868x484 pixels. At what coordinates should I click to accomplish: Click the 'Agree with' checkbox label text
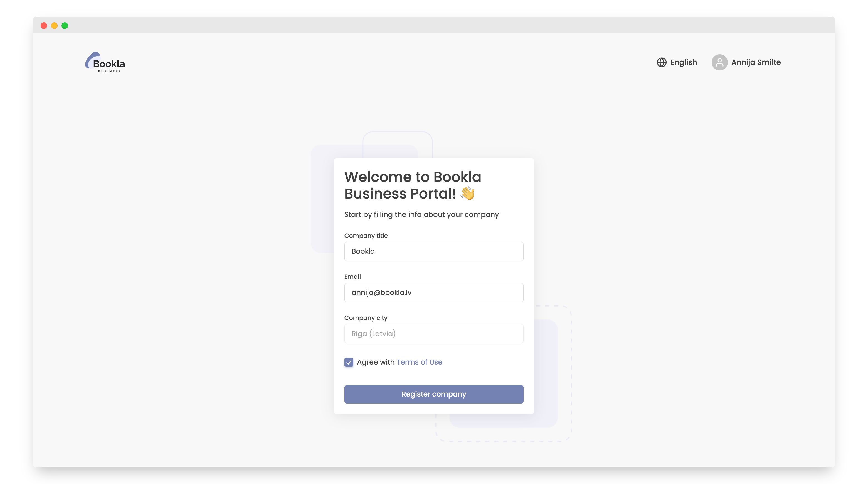click(375, 362)
